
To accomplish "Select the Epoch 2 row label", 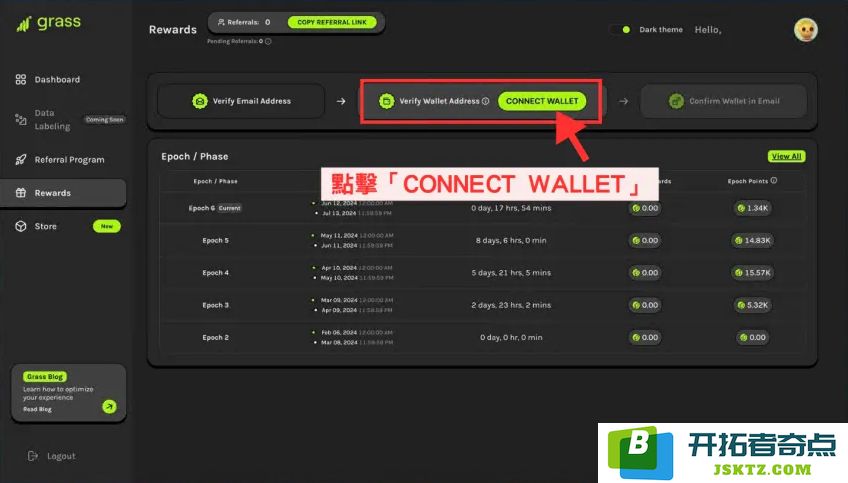I will pos(215,338).
